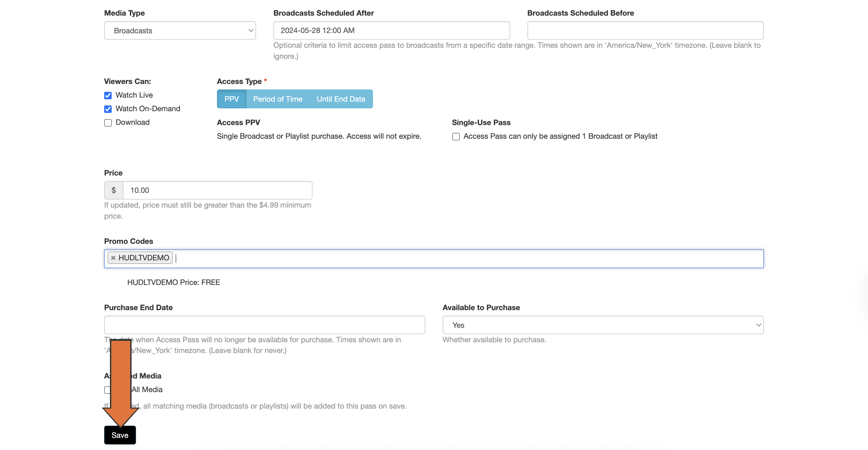Select Period of Time access type

(x=278, y=99)
